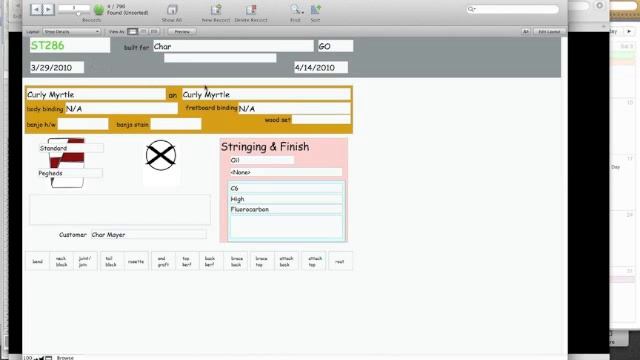The image size is (640, 360).
Task: Click the Edit Layout button
Action: [x=549, y=31]
